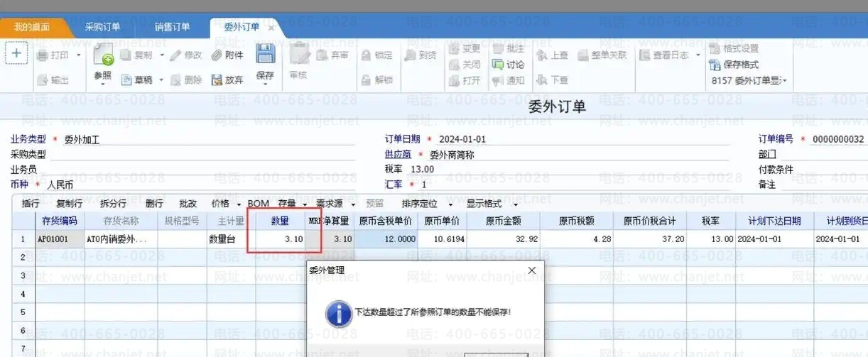Click the plus icon to add new document
Image resolution: width=868 pixels, height=357 pixels.
pyautogui.click(x=17, y=53)
